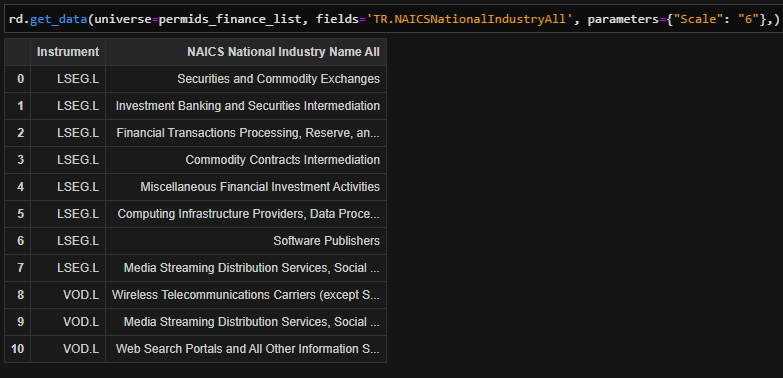783x378 pixels.
Task: Click Investment Banking and Securities Intermediation cell
Action: click(x=246, y=106)
